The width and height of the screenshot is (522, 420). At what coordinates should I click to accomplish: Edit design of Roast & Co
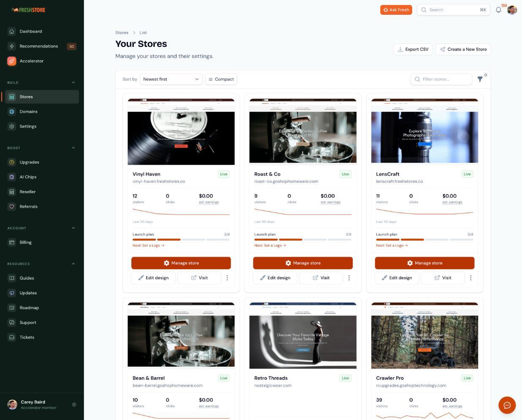(275, 278)
